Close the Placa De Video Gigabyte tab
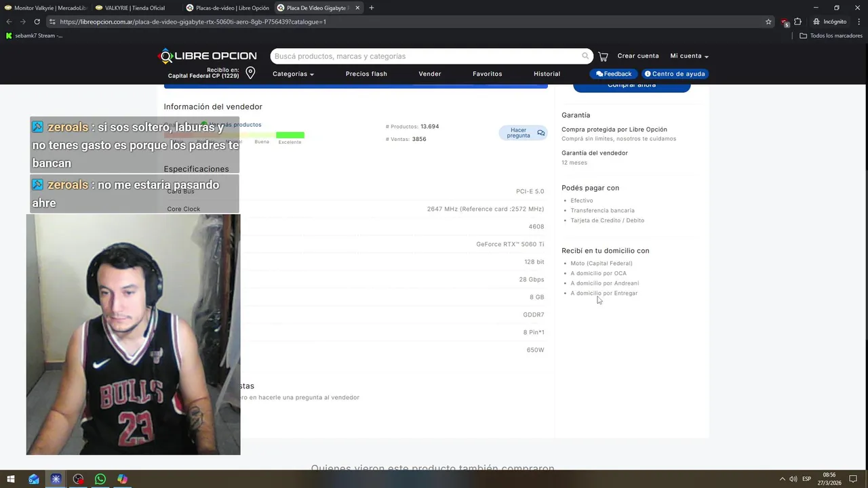868x488 pixels. [357, 7]
